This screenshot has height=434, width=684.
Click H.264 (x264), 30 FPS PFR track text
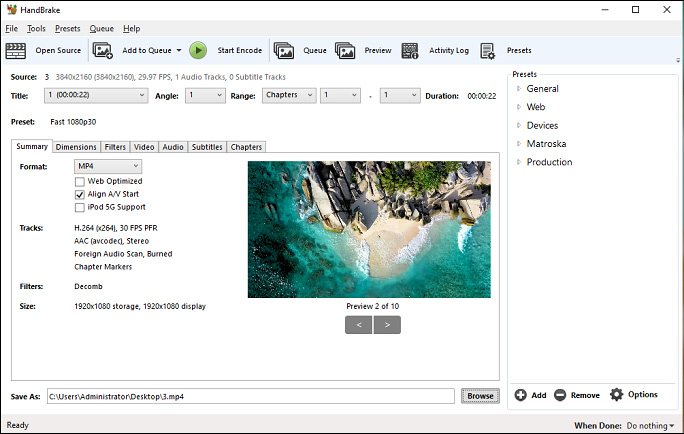pos(116,228)
